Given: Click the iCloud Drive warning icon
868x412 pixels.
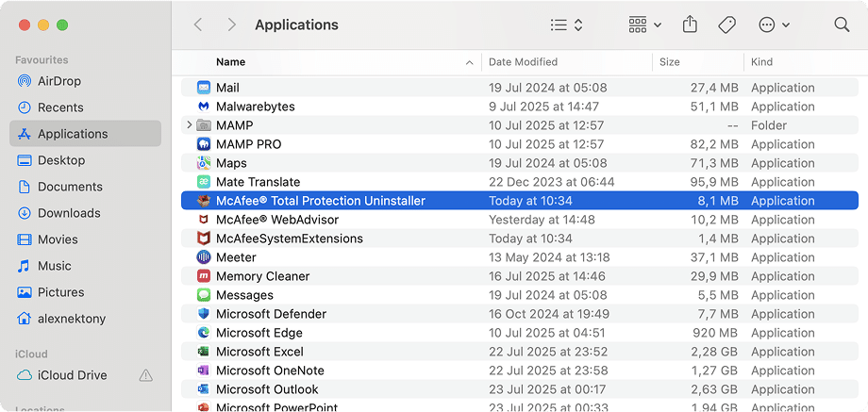Looking at the screenshot, I should tap(145, 375).
